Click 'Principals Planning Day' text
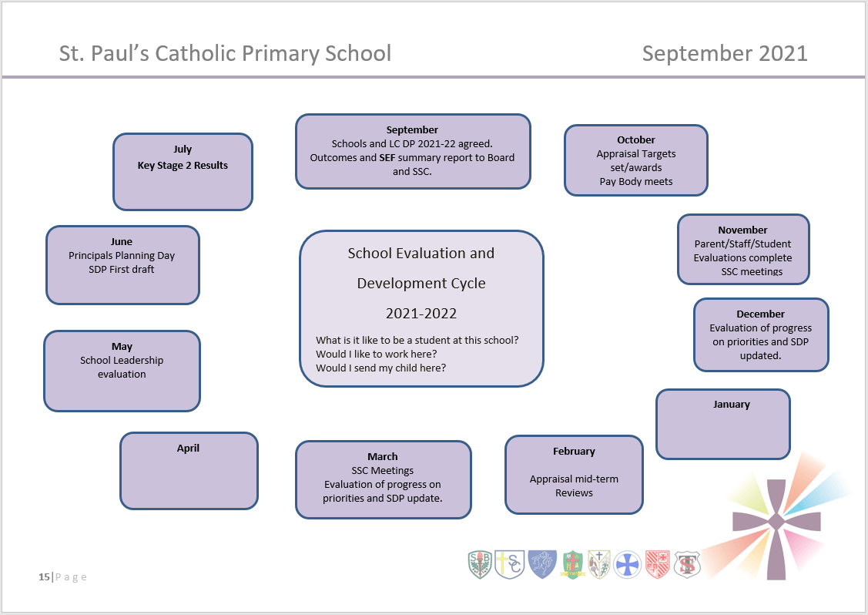This screenshot has height=615, width=868. click(121, 255)
